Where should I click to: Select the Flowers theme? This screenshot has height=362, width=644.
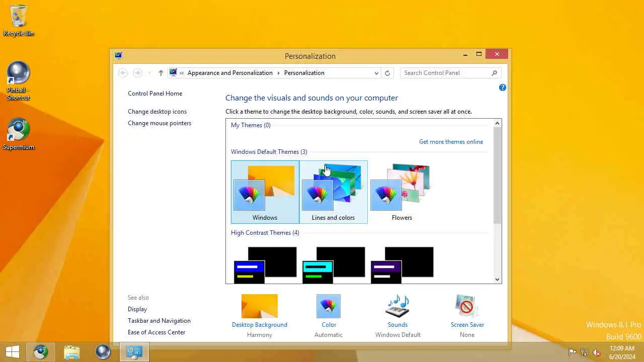click(402, 192)
